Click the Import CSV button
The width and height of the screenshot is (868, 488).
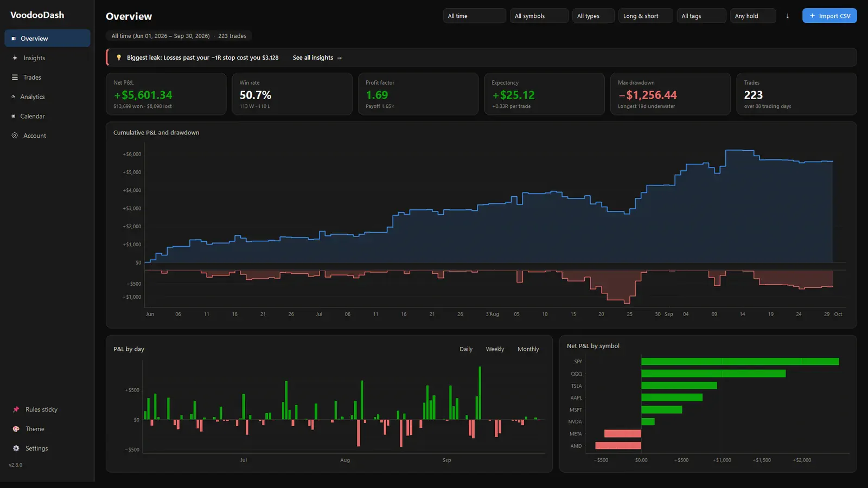[x=829, y=16]
